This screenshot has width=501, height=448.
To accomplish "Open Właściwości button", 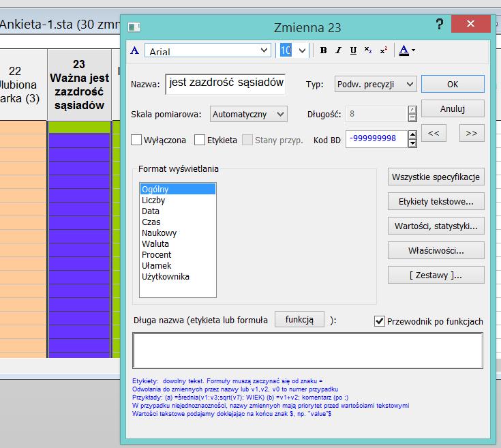I will tap(436, 250).
